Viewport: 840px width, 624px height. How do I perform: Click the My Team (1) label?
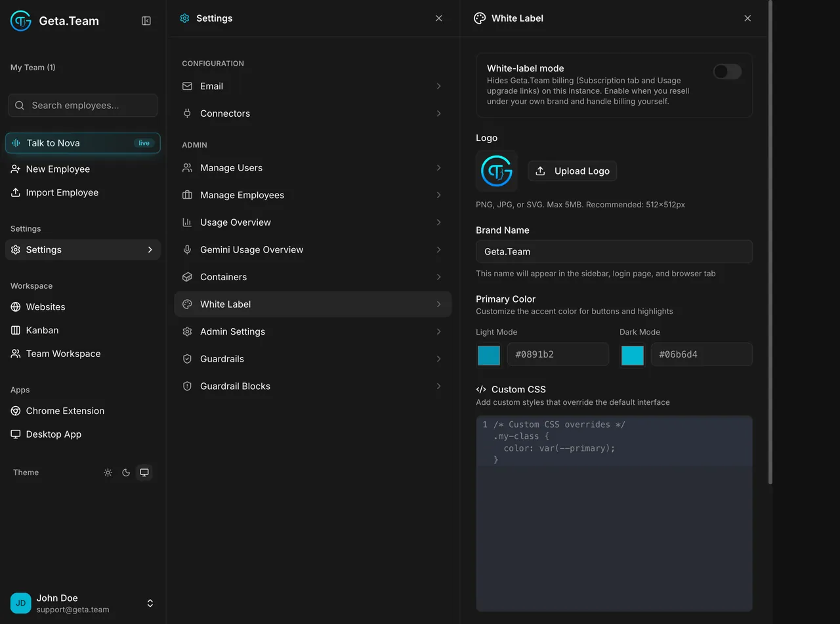pyautogui.click(x=33, y=68)
